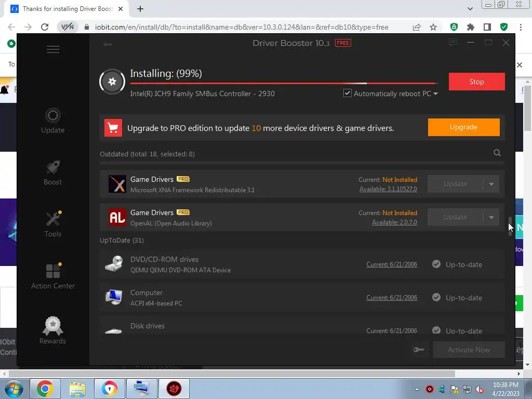Viewport: 532px width, 399px height.
Task: Open the Boost rocket section
Action: pyautogui.click(x=52, y=172)
